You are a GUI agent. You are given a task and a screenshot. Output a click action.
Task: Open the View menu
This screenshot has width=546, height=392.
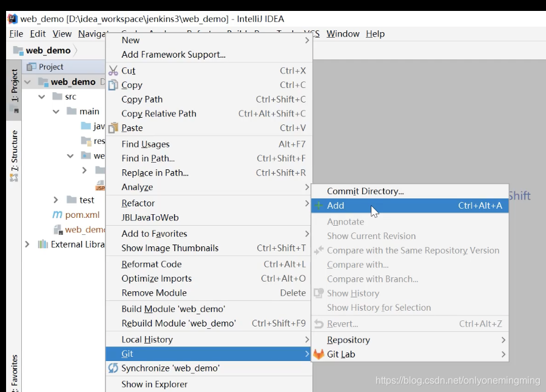tap(62, 34)
